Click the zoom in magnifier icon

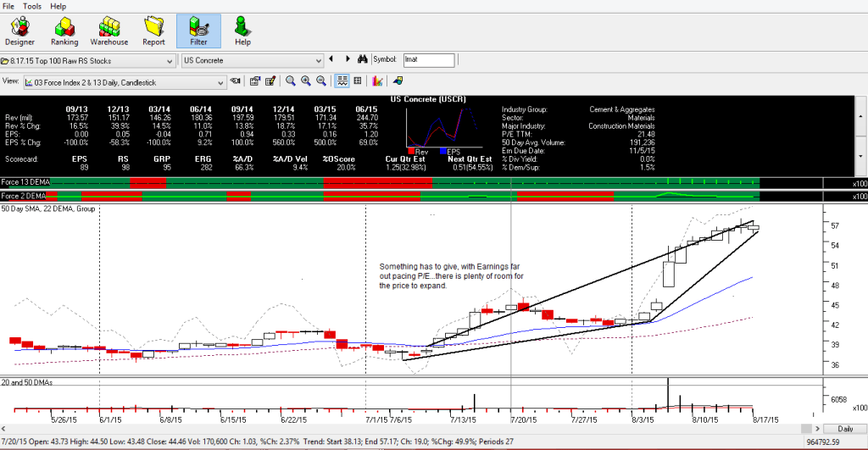(305, 81)
